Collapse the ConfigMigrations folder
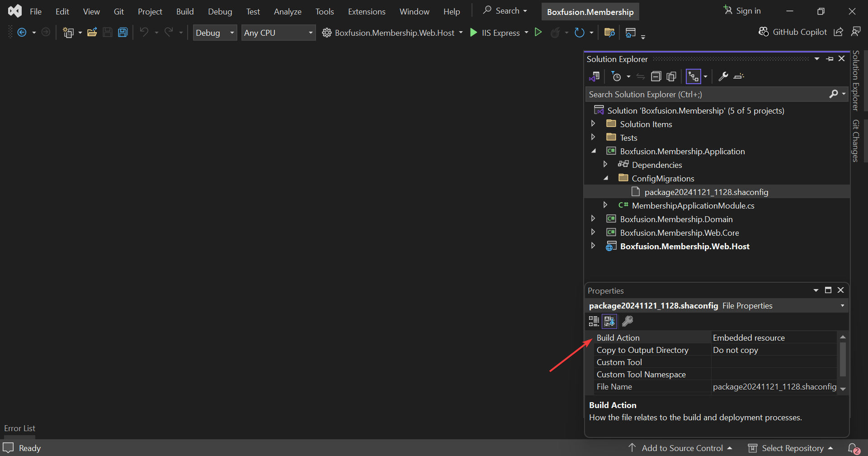This screenshot has height=456, width=868. pos(606,178)
